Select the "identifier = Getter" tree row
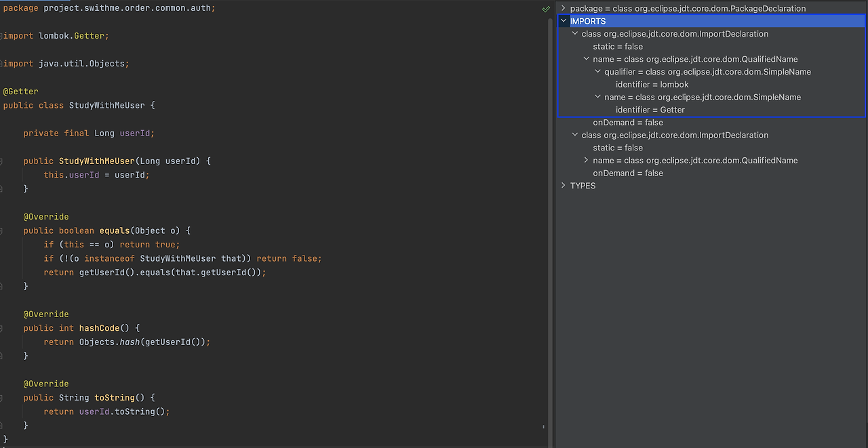Screen dimensions: 868x448 [x=650, y=110]
